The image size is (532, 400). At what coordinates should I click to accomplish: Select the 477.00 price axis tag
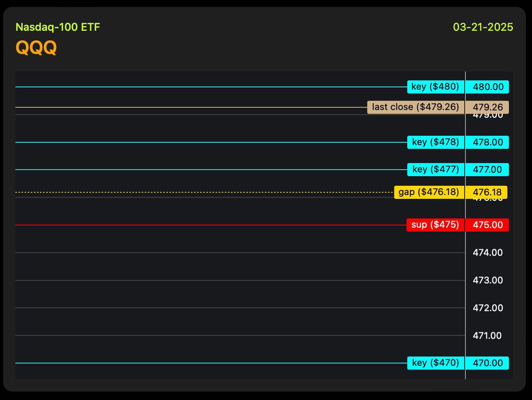(x=487, y=170)
